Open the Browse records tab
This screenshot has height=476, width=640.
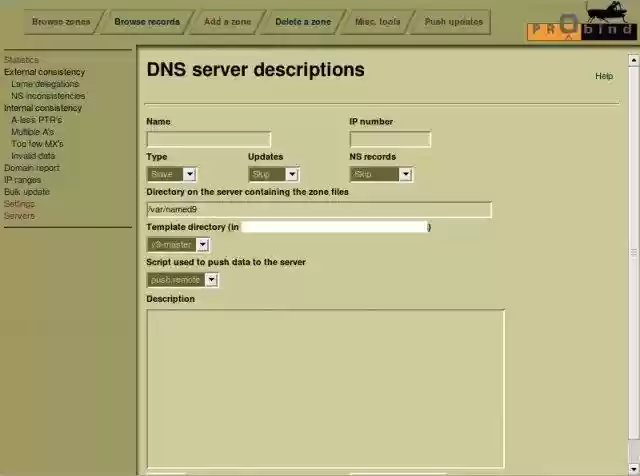click(x=147, y=22)
